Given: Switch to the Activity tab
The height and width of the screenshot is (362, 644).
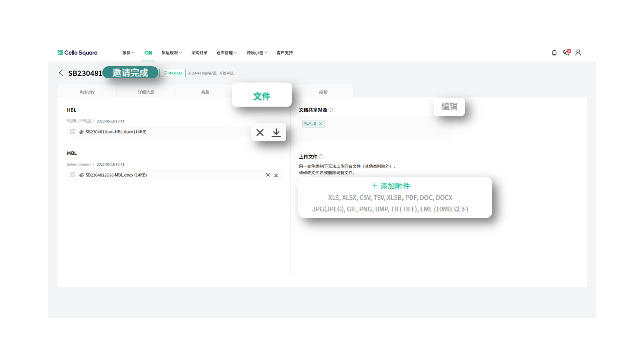Looking at the screenshot, I should tap(87, 92).
